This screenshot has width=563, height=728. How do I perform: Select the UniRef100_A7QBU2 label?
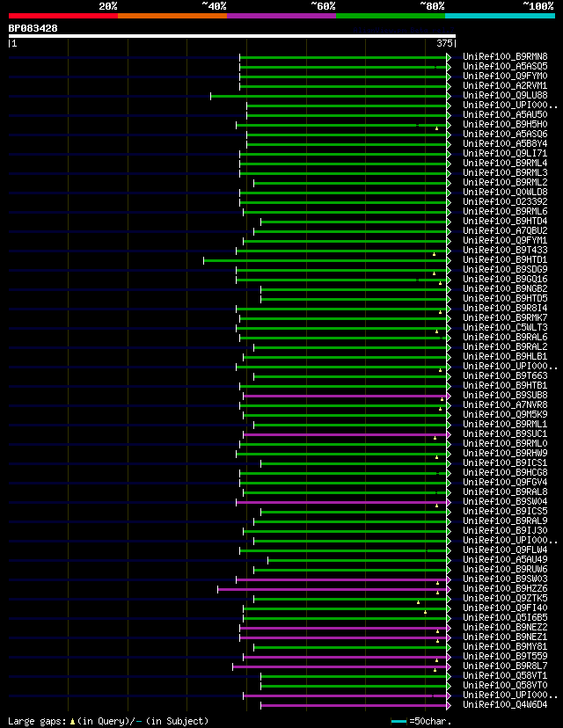[x=505, y=230]
